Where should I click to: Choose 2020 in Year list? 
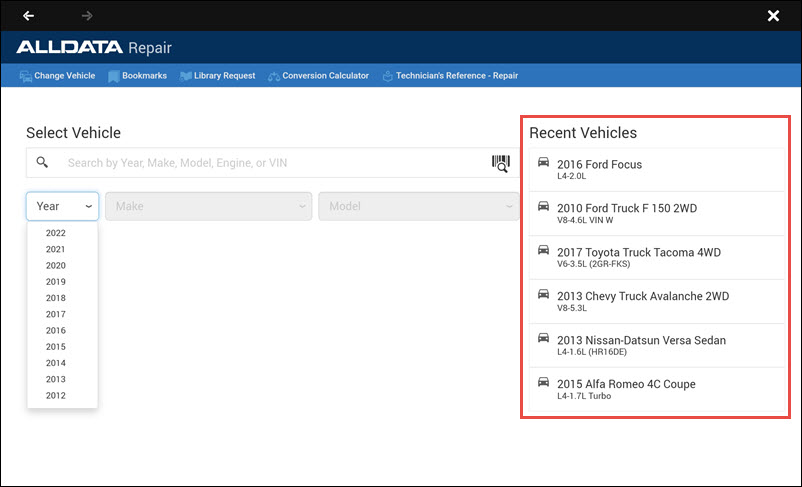(56, 265)
